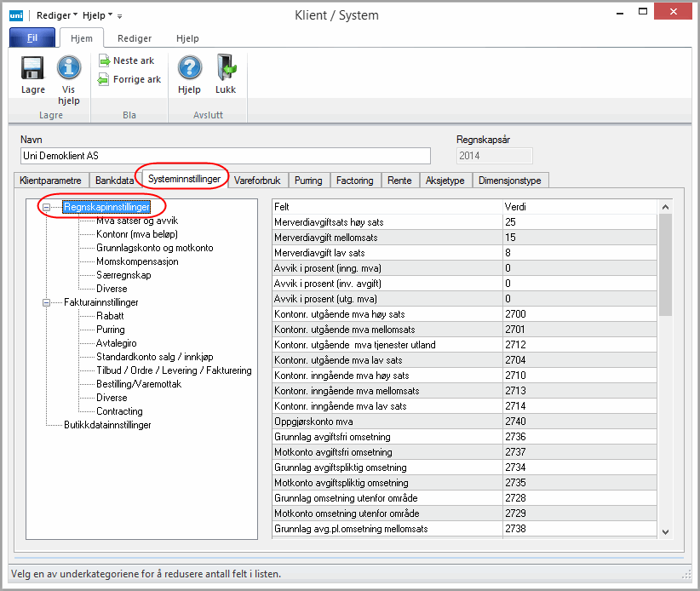Go back with Forrige ark
The image size is (700, 591).
coord(129,79)
